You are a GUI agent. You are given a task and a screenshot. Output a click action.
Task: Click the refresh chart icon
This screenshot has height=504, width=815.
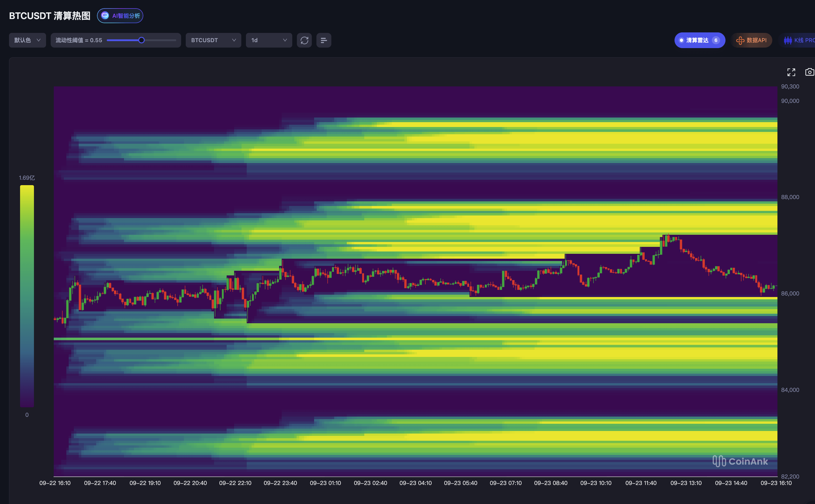coord(304,40)
